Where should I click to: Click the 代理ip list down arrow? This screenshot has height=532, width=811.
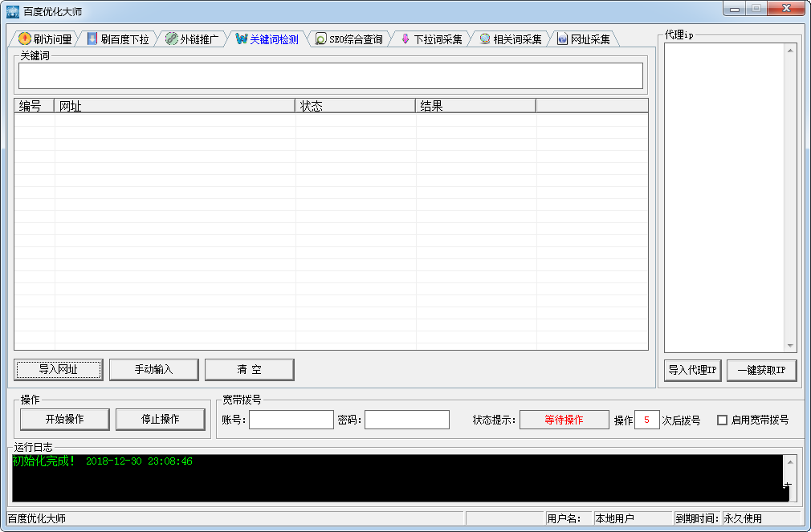tap(790, 345)
